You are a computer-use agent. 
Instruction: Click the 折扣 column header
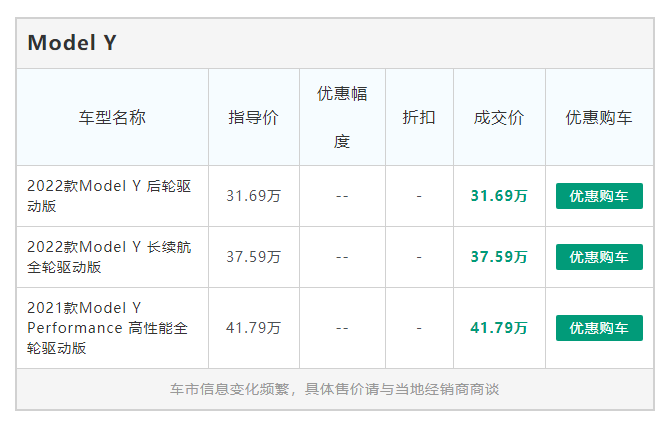click(x=419, y=117)
